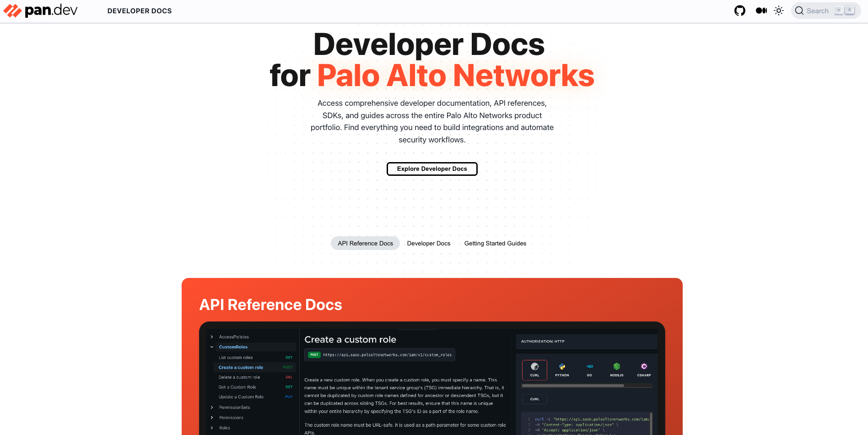Viewport: 868px width, 435px height.
Task: Click the green POST method badge
Action: pyautogui.click(x=314, y=355)
